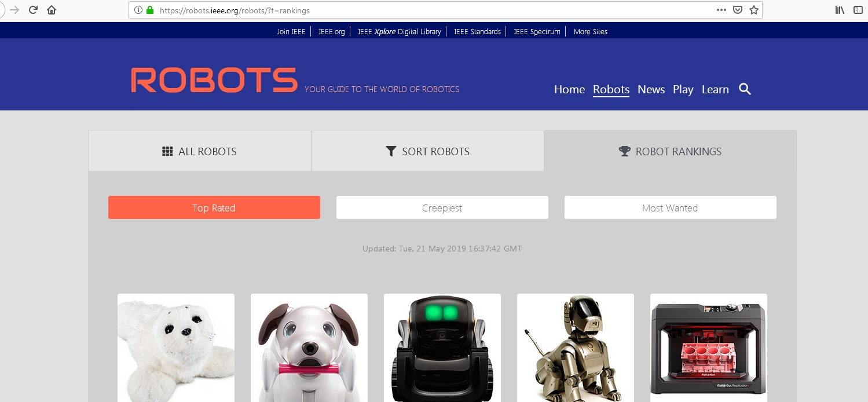Open the puppy robot with pink bone
868x402 pixels.
click(x=309, y=348)
